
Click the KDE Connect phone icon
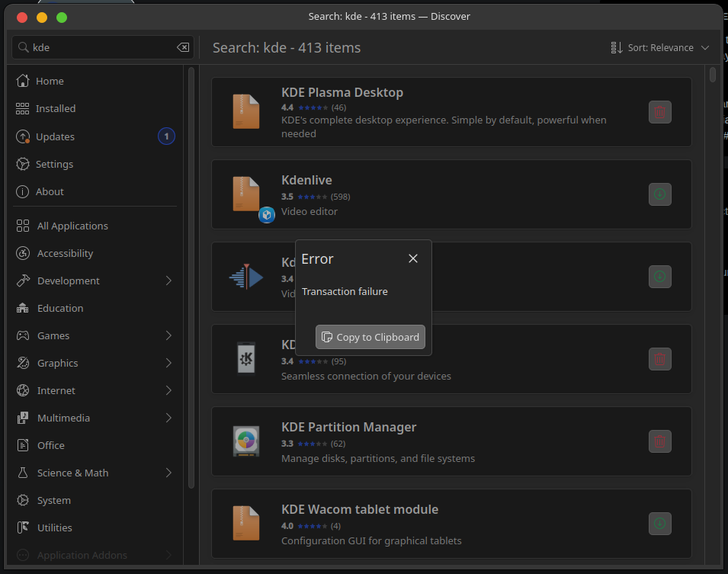(x=246, y=358)
